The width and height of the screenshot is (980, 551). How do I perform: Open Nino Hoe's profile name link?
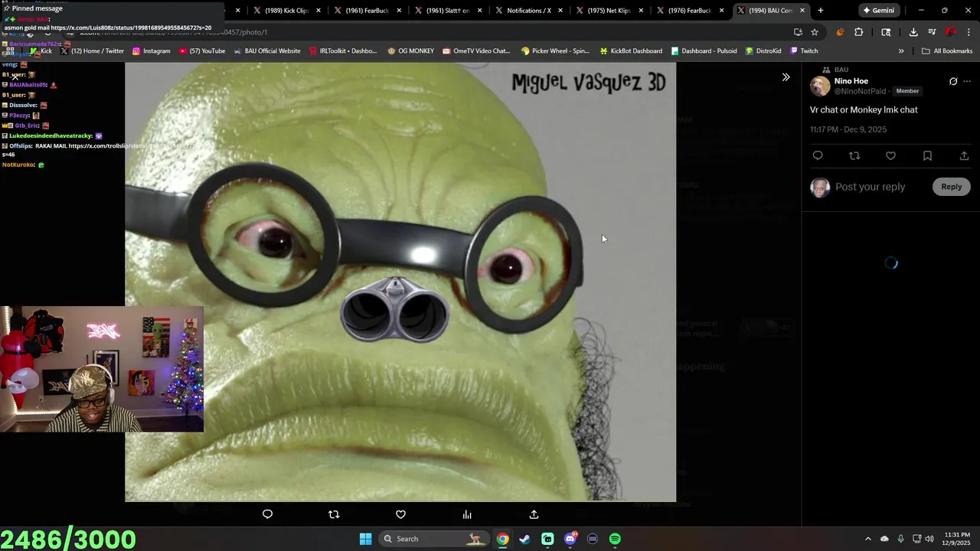tap(851, 81)
